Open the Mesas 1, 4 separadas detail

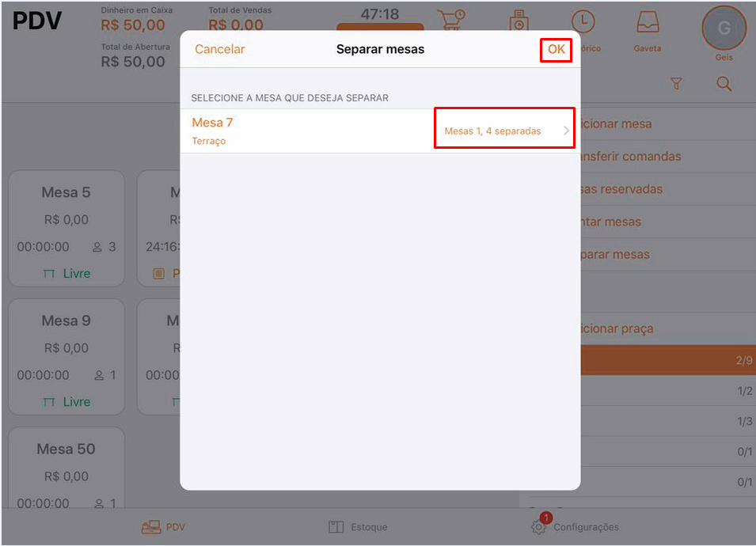tap(492, 131)
